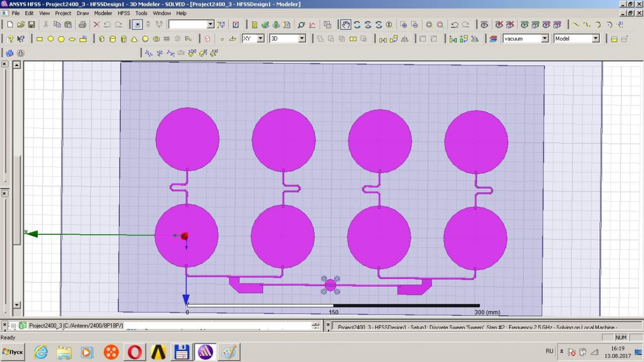Open Opera browser from taskbar
This screenshot has height=362, width=644.
[x=135, y=352]
